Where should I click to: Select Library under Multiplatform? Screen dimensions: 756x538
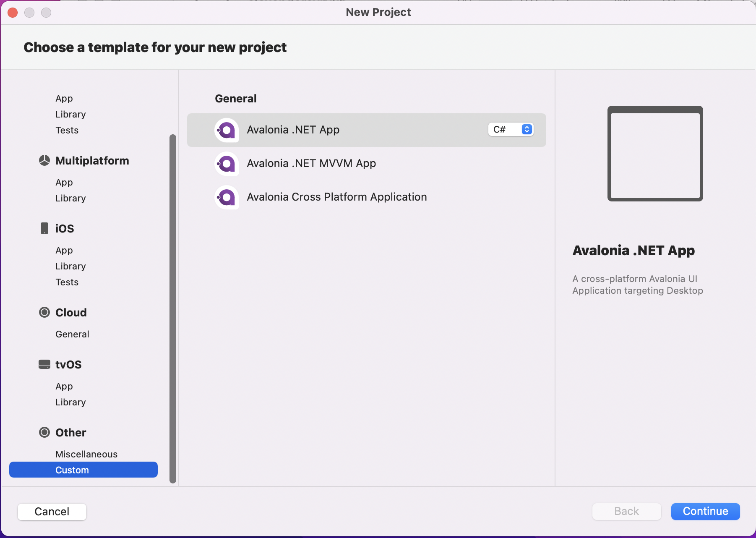[x=70, y=198]
